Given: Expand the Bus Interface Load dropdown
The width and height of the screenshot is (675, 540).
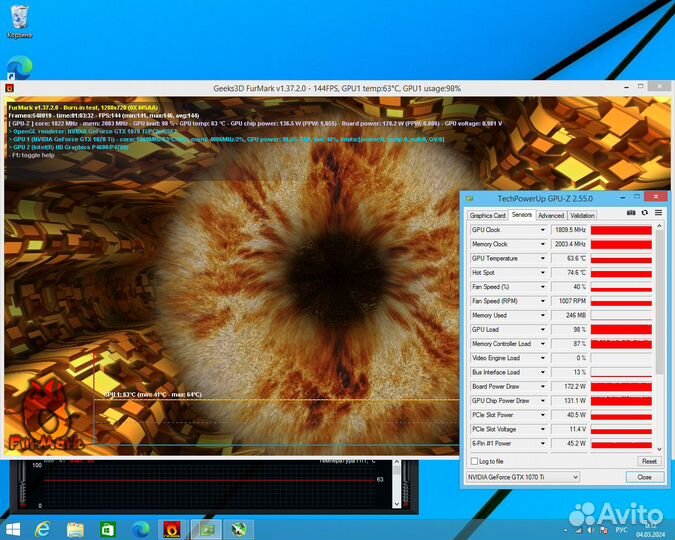Looking at the screenshot, I should [x=542, y=372].
